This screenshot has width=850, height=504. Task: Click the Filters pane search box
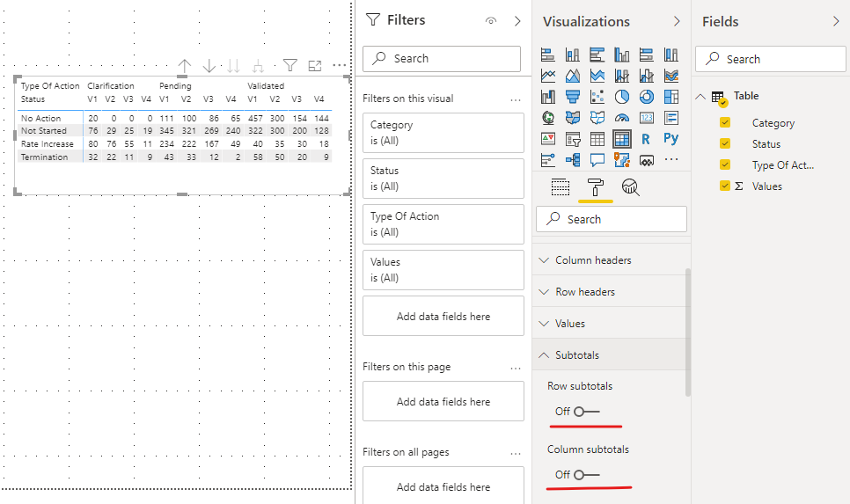tap(442, 59)
